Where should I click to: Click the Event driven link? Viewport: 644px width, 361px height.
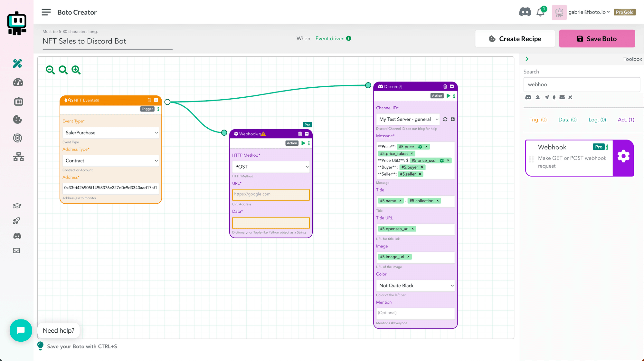330,38
